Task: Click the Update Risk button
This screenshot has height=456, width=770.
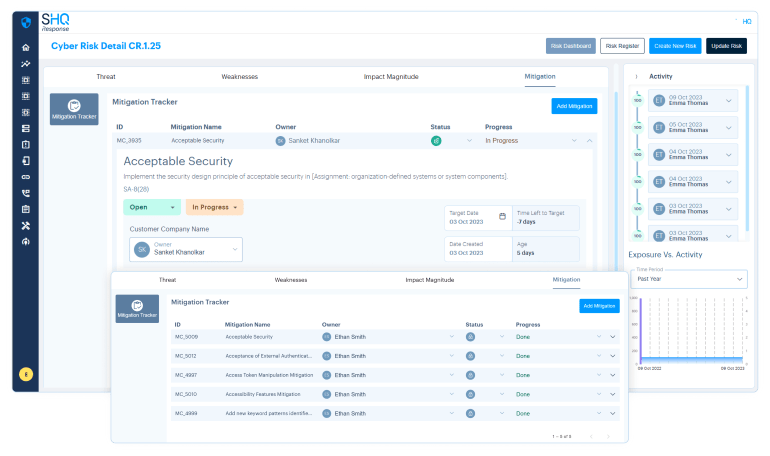Action: point(726,46)
